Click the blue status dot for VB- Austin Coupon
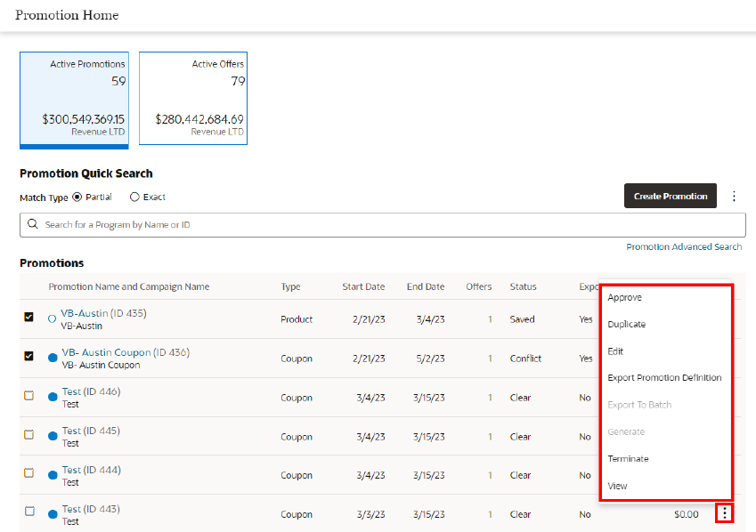756x532 pixels. tap(53, 358)
